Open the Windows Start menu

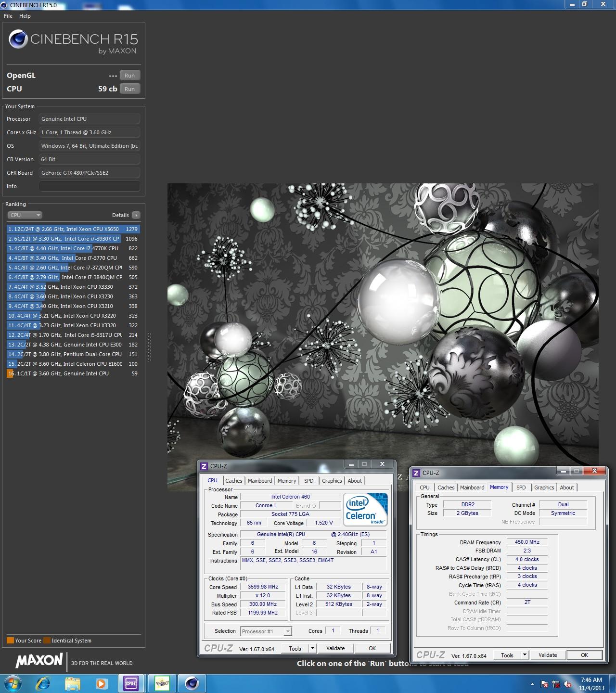13,683
